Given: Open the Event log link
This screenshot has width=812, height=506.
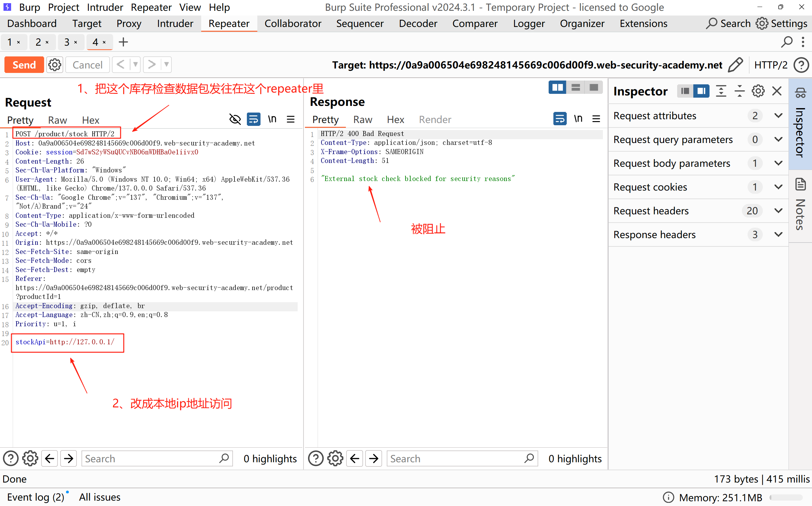Looking at the screenshot, I should pyautogui.click(x=36, y=497).
